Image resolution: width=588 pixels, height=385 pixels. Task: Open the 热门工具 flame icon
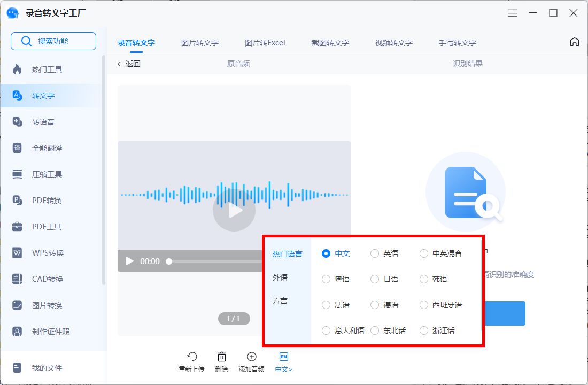pos(17,70)
